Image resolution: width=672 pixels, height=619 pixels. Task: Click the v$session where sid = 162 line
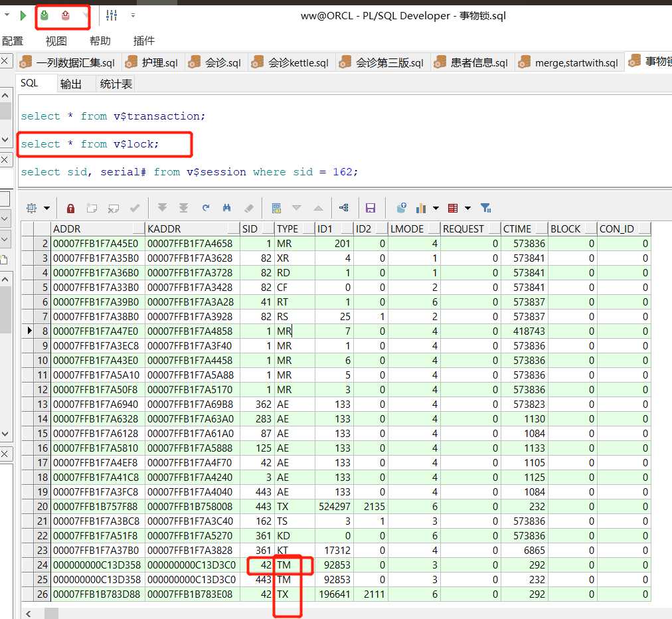189,172
